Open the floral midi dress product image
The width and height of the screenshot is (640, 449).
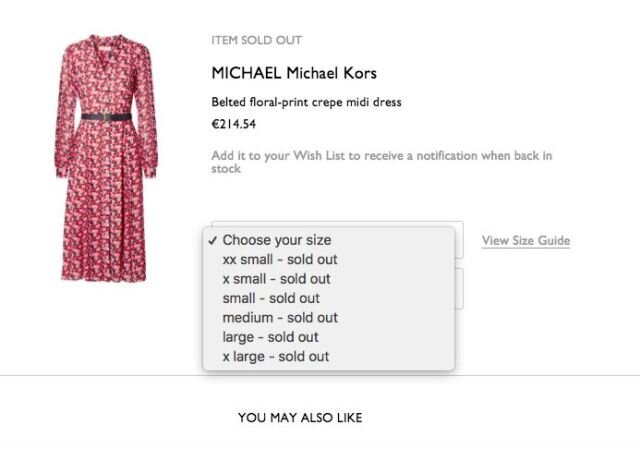[x=105, y=158]
